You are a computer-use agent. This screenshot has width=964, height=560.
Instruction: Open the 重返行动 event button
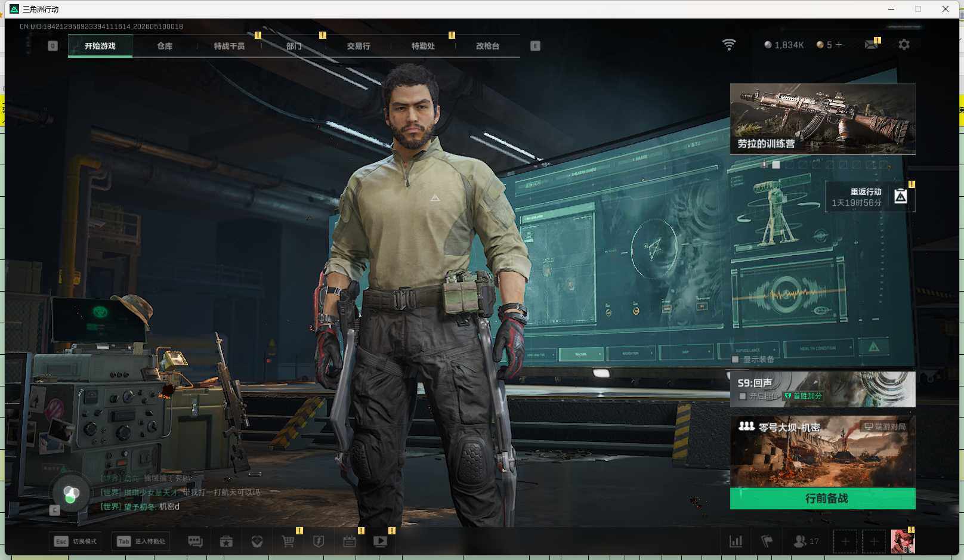pyautogui.click(x=870, y=197)
